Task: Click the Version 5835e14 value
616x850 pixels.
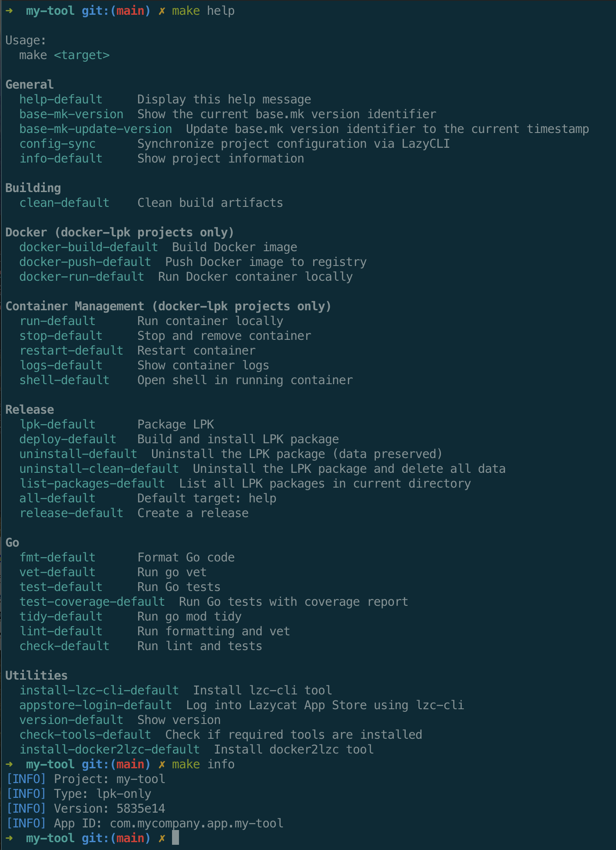Action: click(x=141, y=809)
